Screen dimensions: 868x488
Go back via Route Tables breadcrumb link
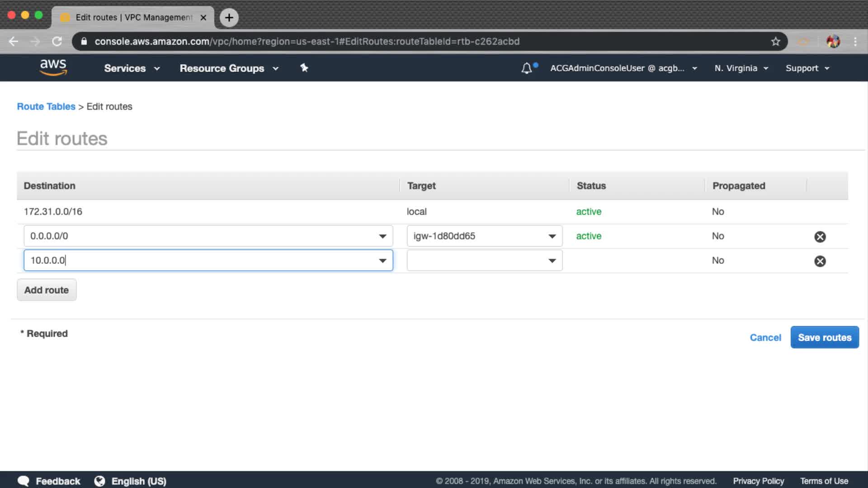[x=46, y=107]
